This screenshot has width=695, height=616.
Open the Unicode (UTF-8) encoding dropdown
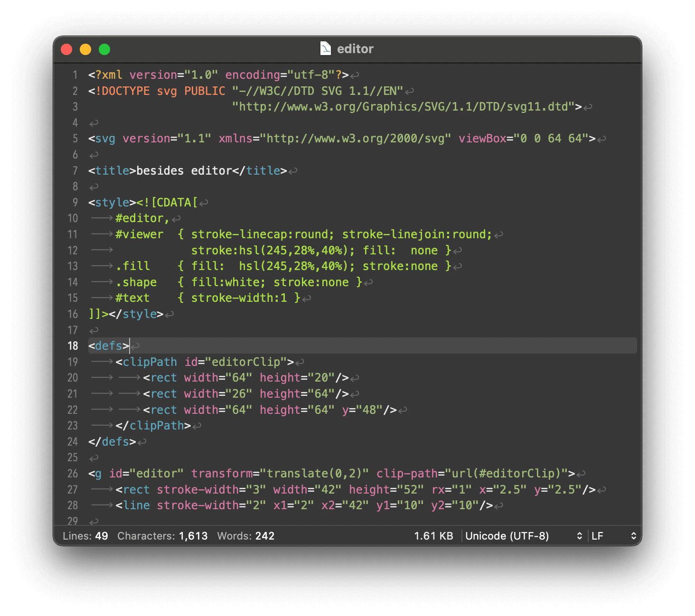point(524,536)
